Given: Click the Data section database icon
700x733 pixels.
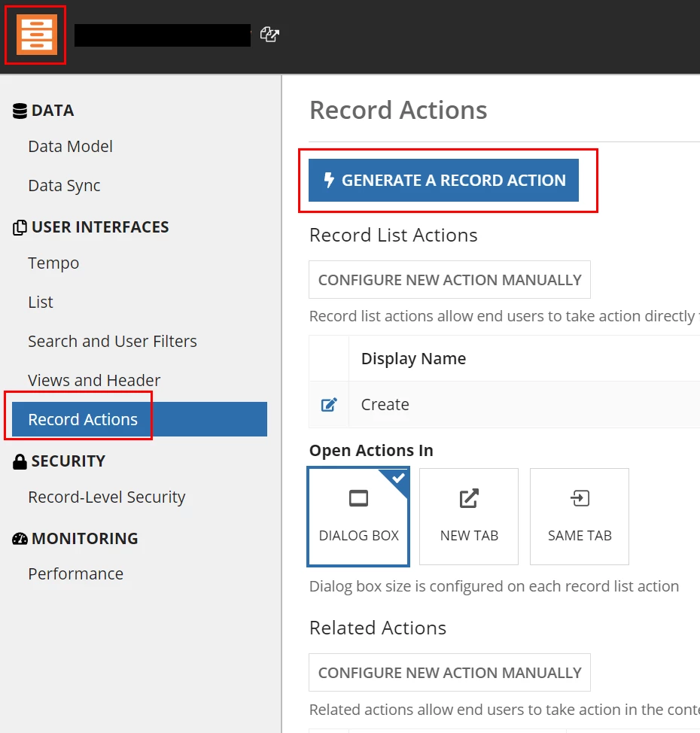Looking at the screenshot, I should click(x=20, y=111).
